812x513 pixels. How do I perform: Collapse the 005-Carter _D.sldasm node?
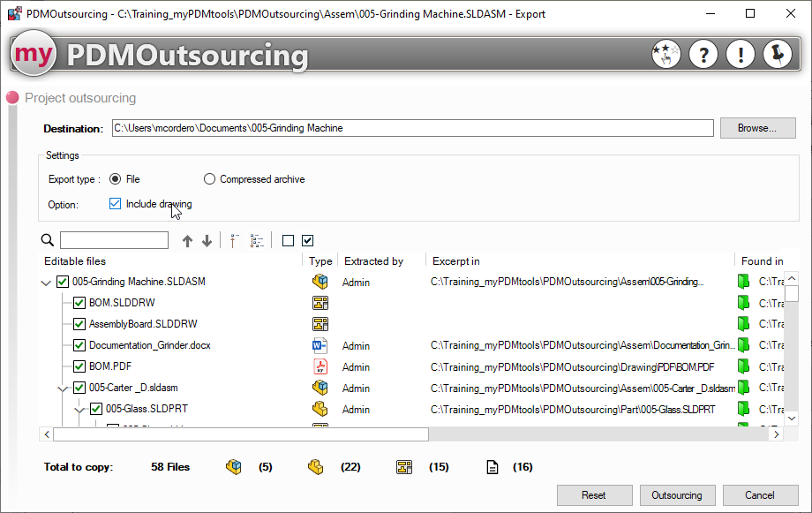pyautogui.click(x=63, y=388)
